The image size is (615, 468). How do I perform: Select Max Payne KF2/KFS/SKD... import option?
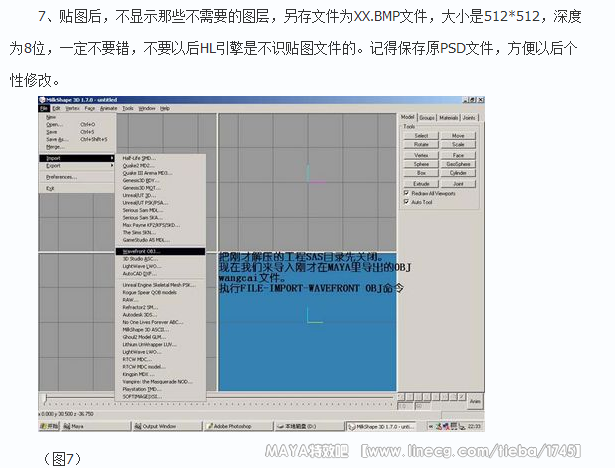tap(160, 225)
